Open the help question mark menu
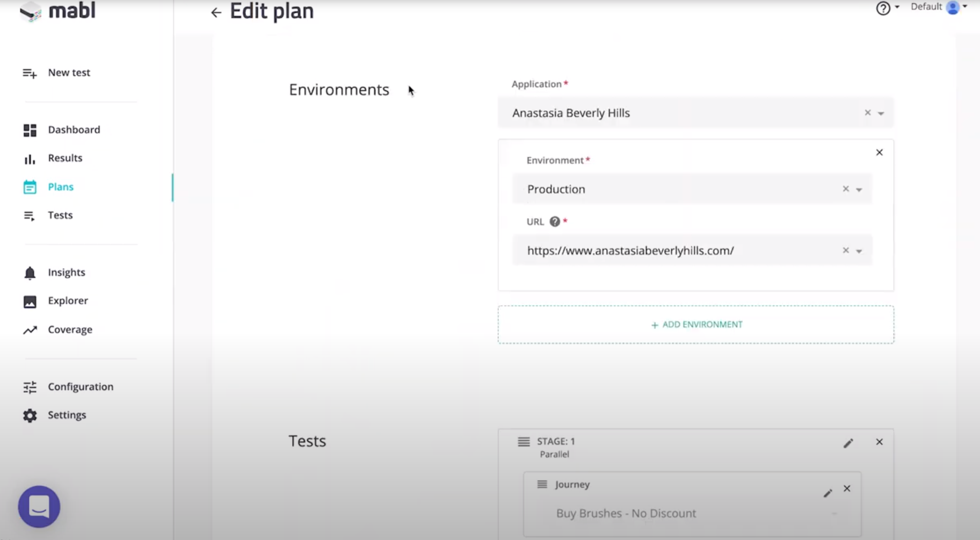The image size is (980, 540). 883,8
